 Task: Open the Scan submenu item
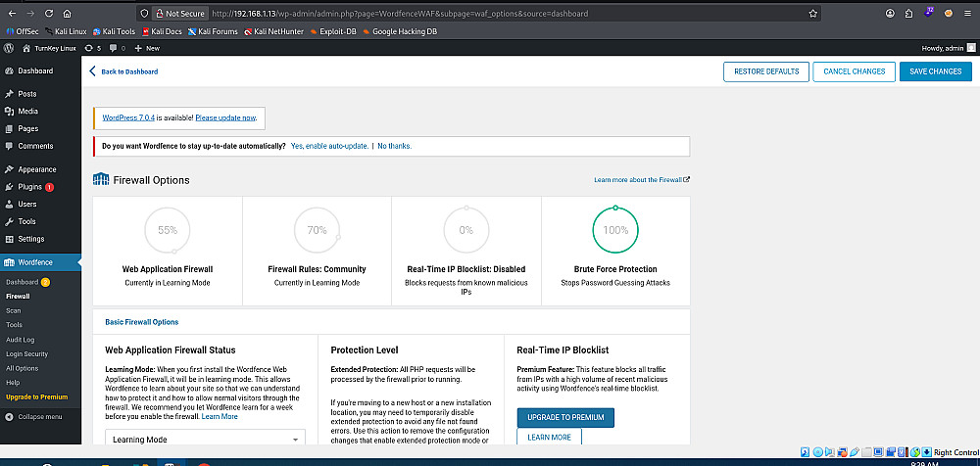(x=13, y=310)
